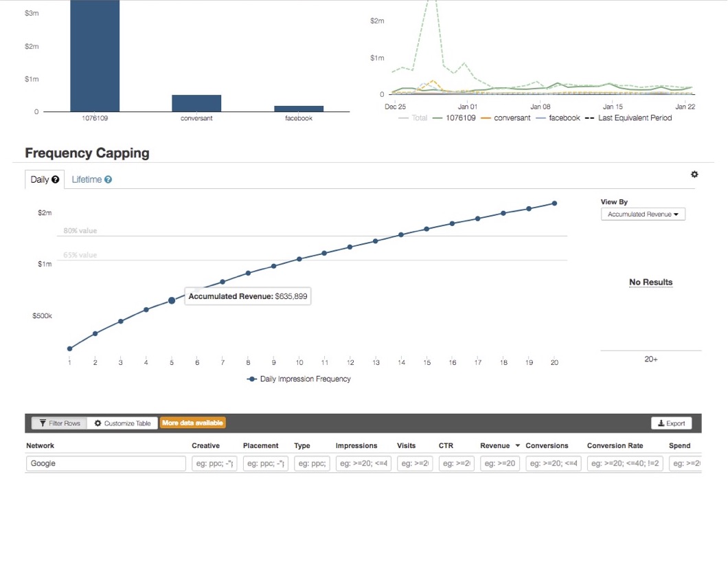Toggle the facebook series in legend
The width and height of the screenshot is (728, 578).
pos(558,118)
